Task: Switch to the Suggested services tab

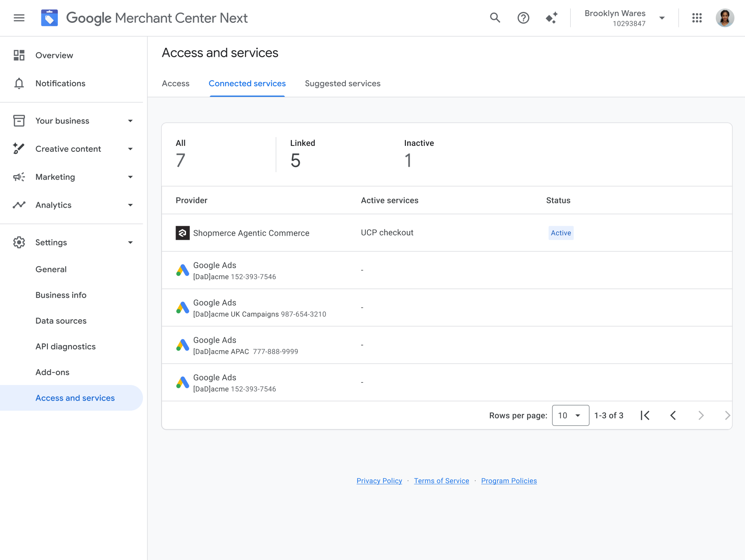Action: pyautogui.click(x=342, y=84)
